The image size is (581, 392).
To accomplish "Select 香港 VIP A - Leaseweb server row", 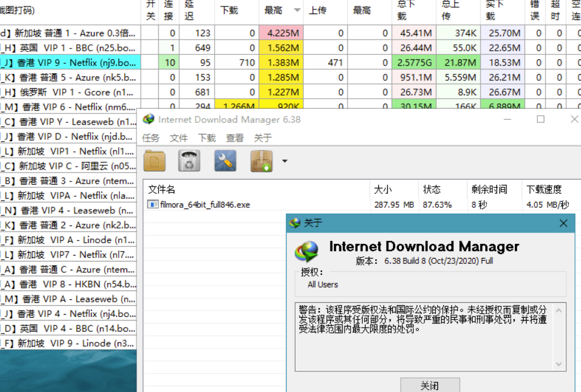I will (68, 299).
